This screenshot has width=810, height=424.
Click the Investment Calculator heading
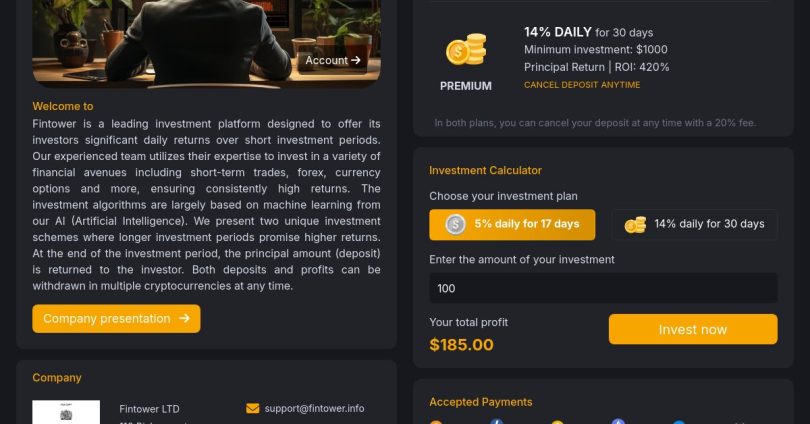point(485,171)
